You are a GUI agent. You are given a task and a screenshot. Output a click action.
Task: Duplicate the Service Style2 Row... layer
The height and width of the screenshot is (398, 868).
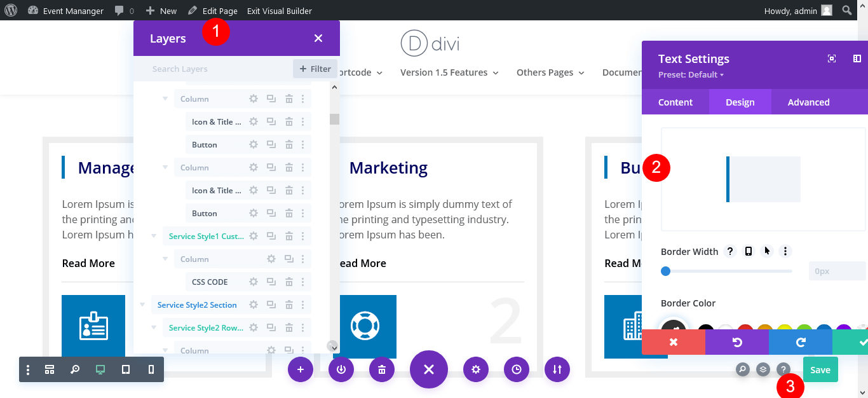(x=271, y=327)
